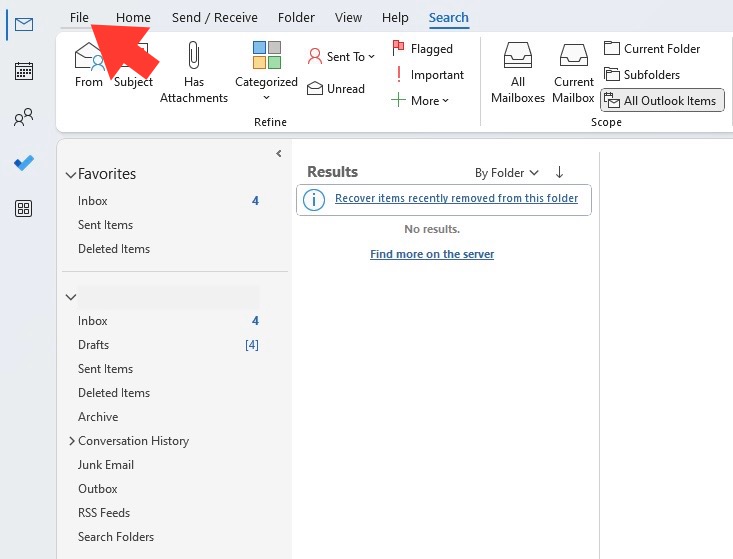
Task: Open the Categorized filter colors icon
Action: click(x=266, y=55)
